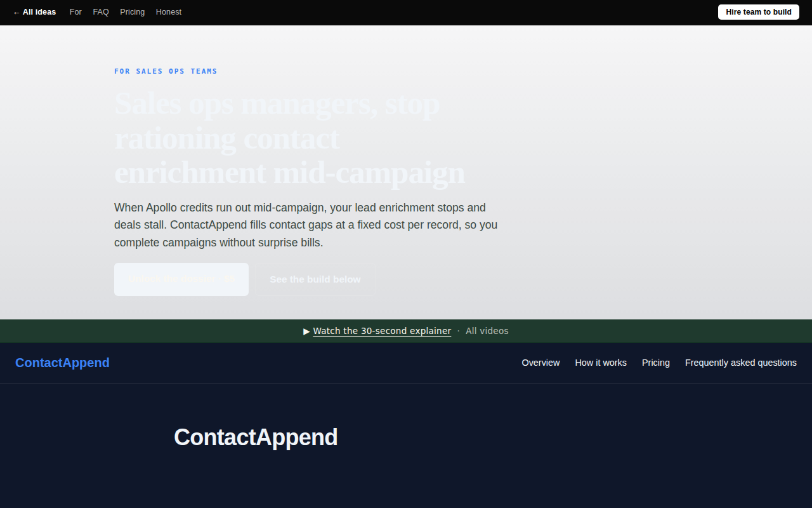Click Unlock the dossier button

[x=181, y=279]
